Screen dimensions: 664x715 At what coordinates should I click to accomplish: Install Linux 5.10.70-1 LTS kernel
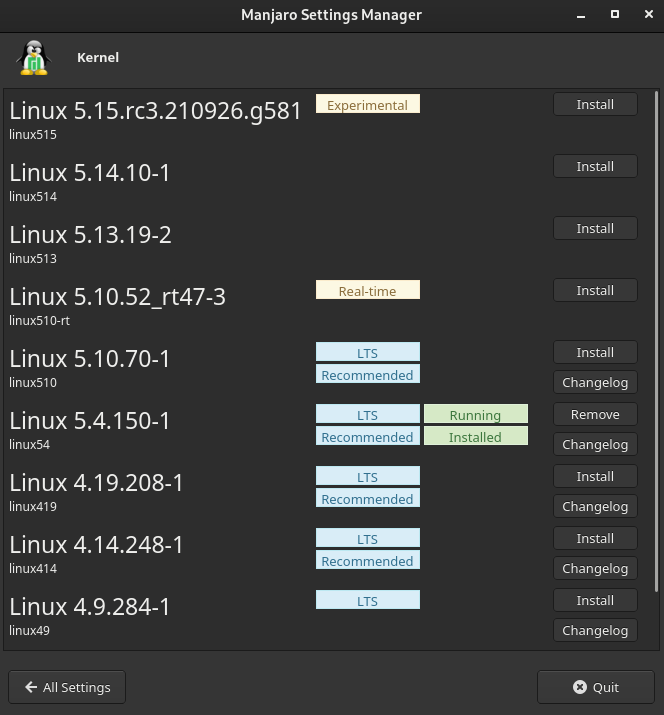(x=595, y=353)
